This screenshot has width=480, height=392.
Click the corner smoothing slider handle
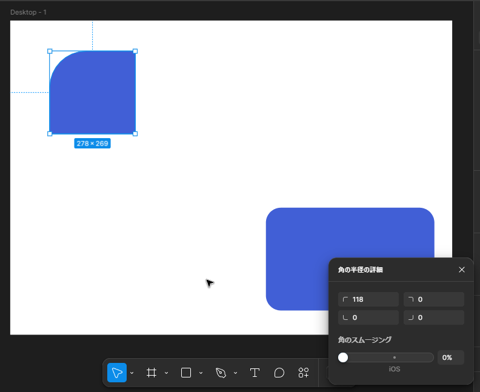[343, 357]
